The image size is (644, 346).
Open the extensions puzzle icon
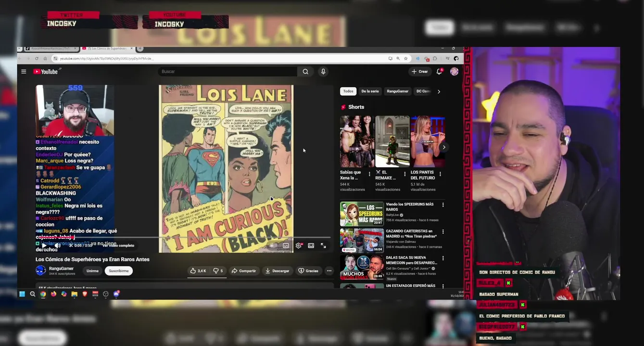(435, 59)
